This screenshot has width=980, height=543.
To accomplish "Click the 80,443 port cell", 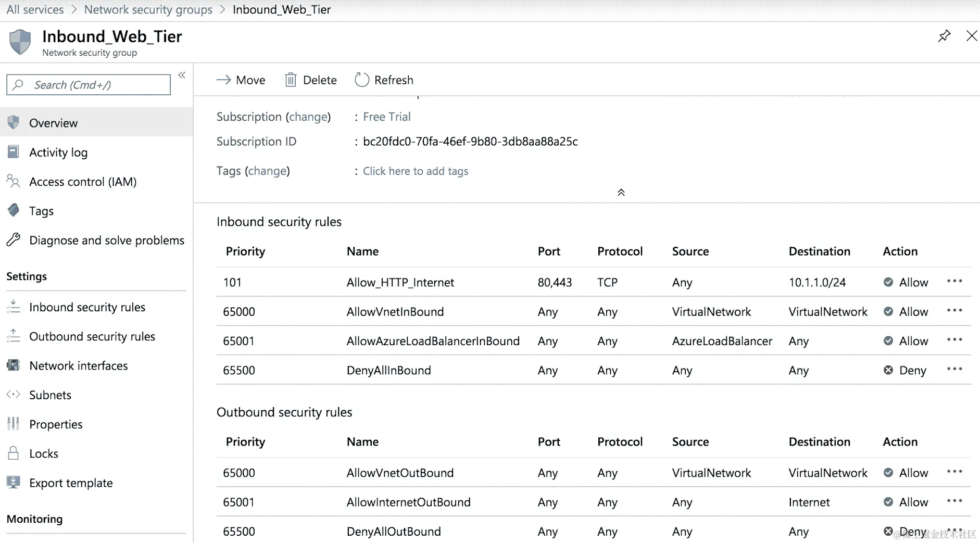I will coord(555,282).
